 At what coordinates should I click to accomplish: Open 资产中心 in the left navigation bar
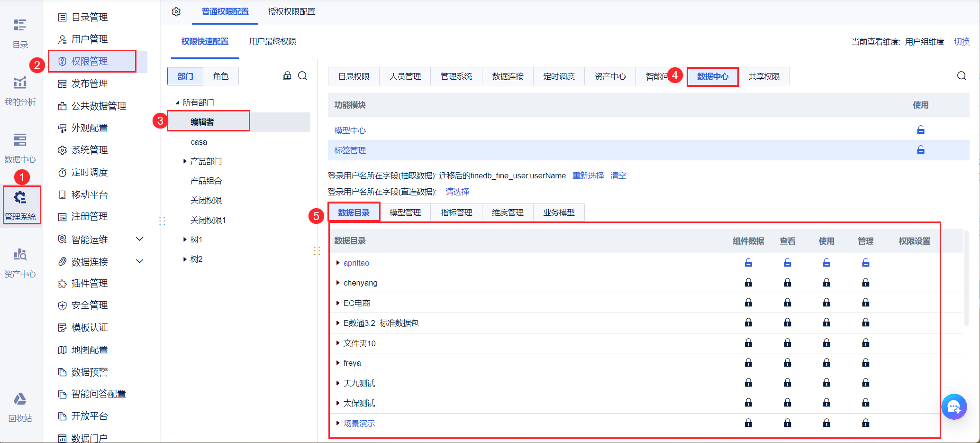[20, 263]
